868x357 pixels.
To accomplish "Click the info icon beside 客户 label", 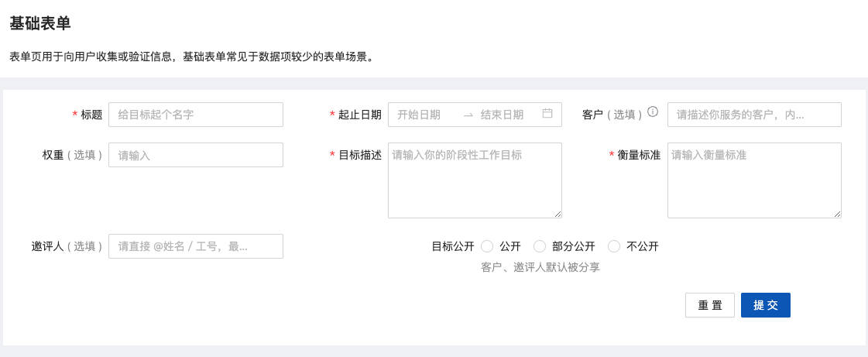I will click(653, 112).
